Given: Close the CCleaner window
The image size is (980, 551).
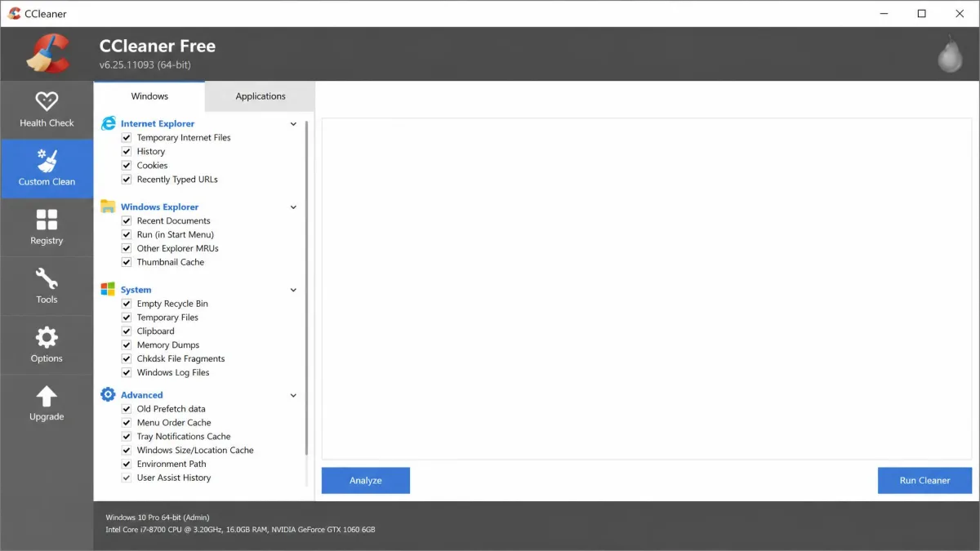Looking at the screenshot, I should coord(960,13).
